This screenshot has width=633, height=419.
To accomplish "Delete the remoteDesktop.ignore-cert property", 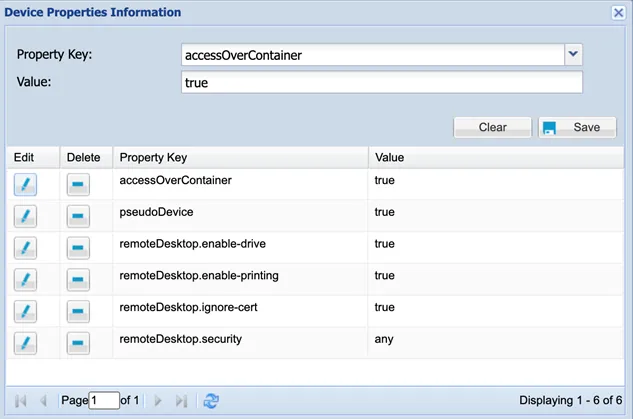I will pos(78,311).
